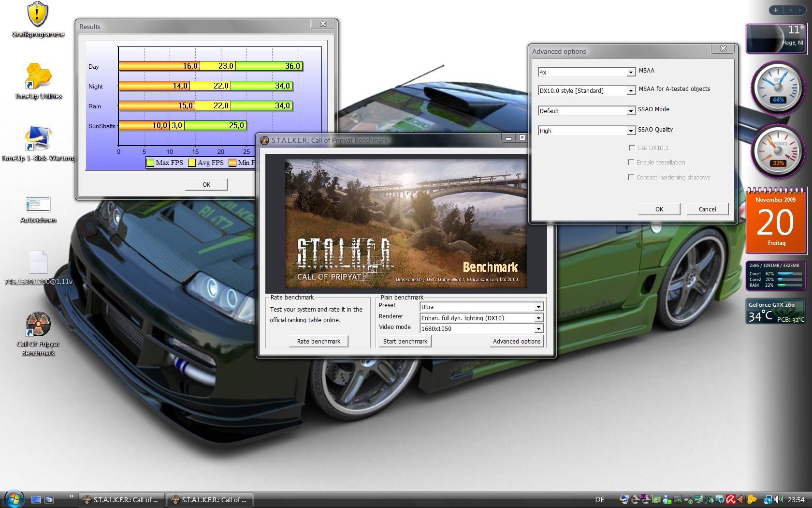Open the tray clock showing 23:54
Screen dimensions: 812x508
click(796, 500)
